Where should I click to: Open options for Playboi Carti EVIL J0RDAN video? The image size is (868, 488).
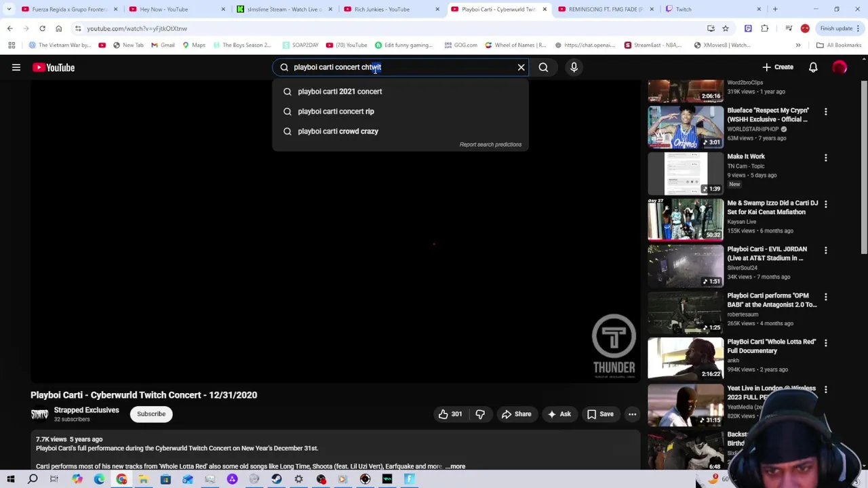point(825,250)
